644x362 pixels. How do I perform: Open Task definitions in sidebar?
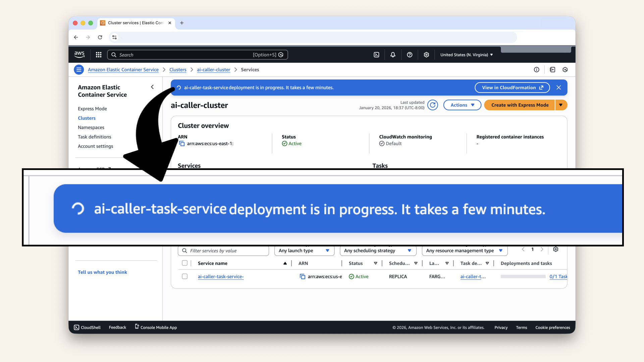pyautogui.click(x=94, y=137)
